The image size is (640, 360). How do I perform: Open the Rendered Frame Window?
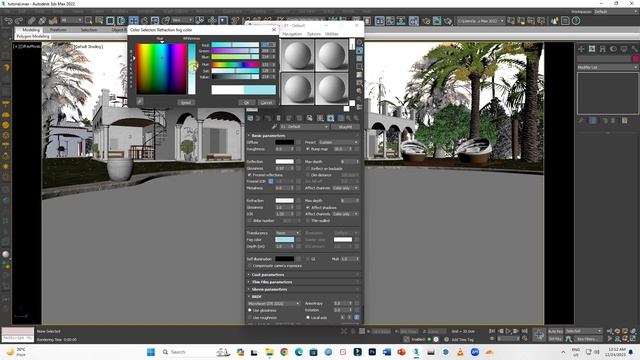[x=437, y=20]
